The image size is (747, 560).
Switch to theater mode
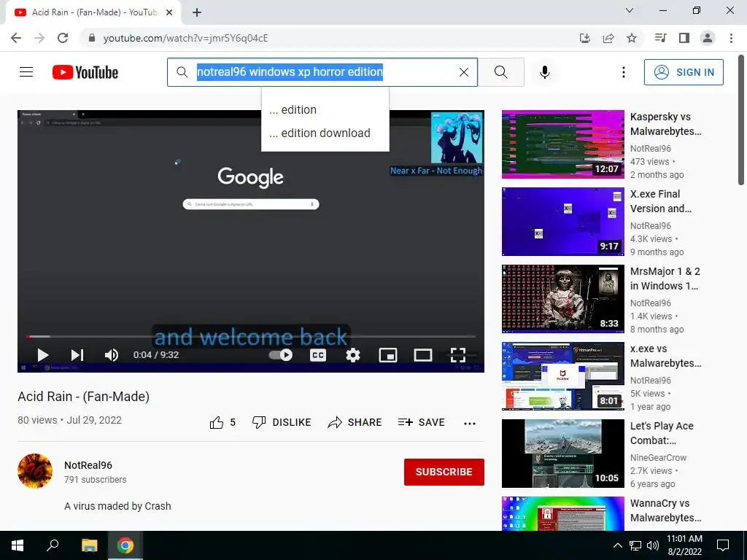[x=422, y=355]
